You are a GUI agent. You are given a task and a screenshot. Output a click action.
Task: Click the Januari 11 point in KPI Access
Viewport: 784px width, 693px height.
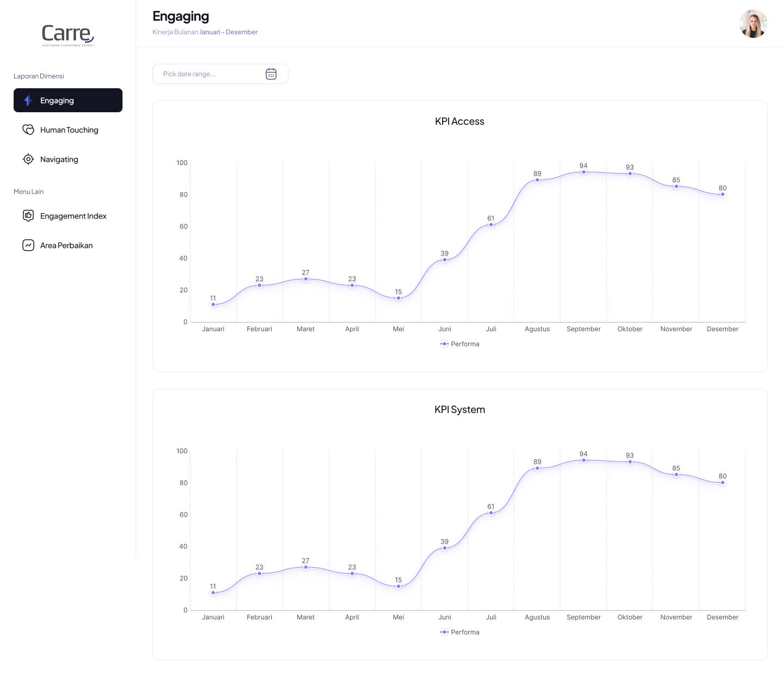click(213, 305)
